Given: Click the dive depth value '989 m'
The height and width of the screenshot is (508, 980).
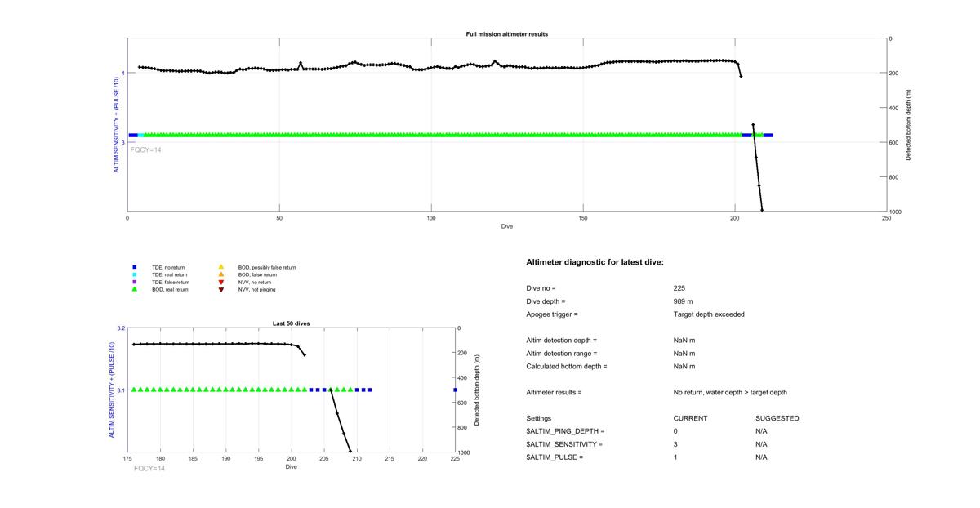Looking at the screenshot, I should (x=683, y=301).
